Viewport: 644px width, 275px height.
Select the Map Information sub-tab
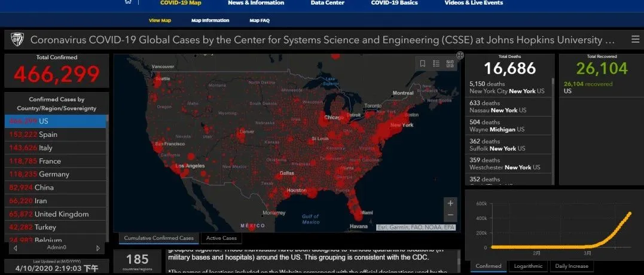click(x=210, y=20)
